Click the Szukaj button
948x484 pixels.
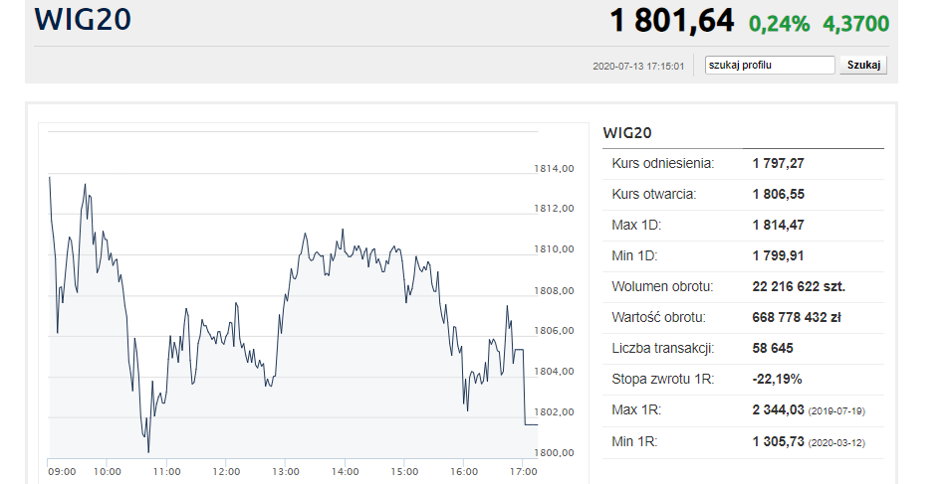click(863, 65)
